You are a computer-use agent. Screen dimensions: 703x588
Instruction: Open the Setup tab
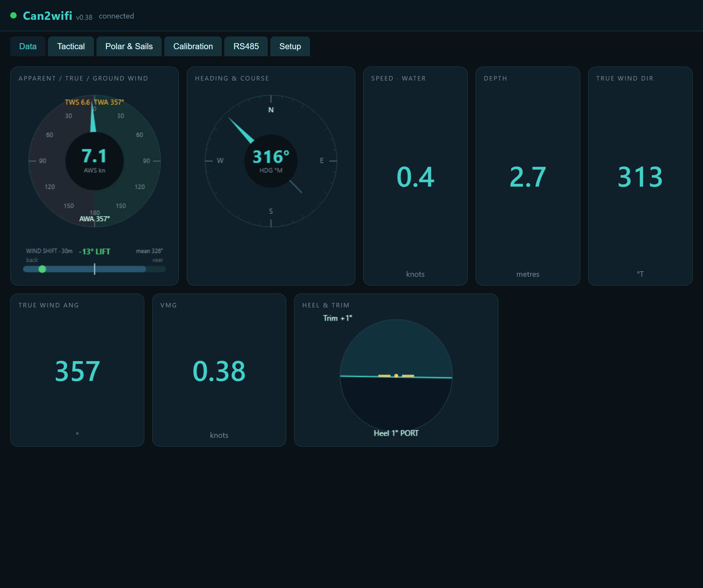click(290, 46)
